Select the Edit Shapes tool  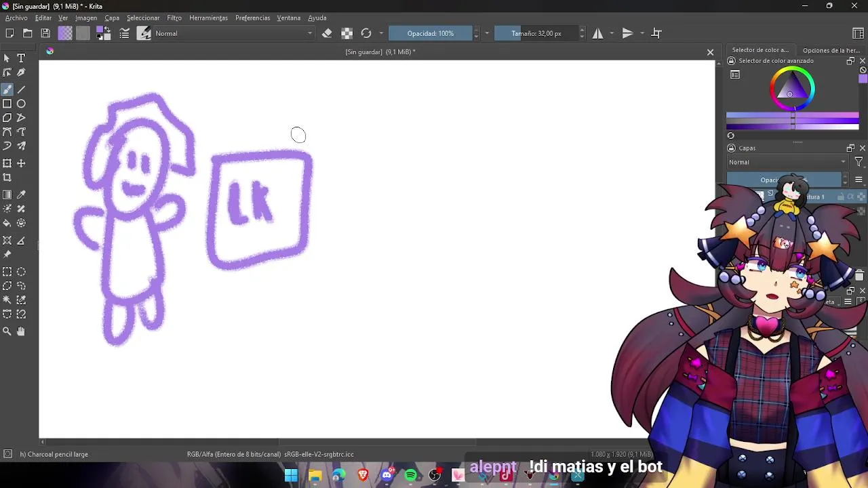click(x=7, y=73)
